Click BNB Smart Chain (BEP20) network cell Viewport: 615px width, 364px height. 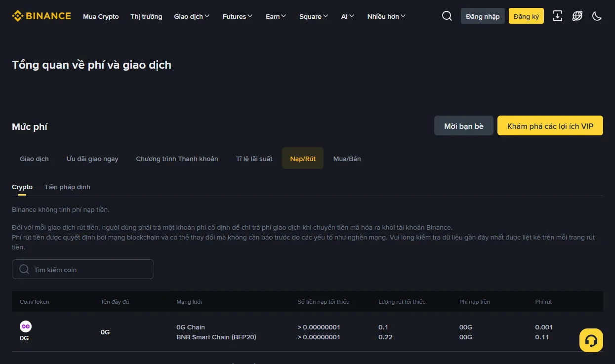[216, 337]
